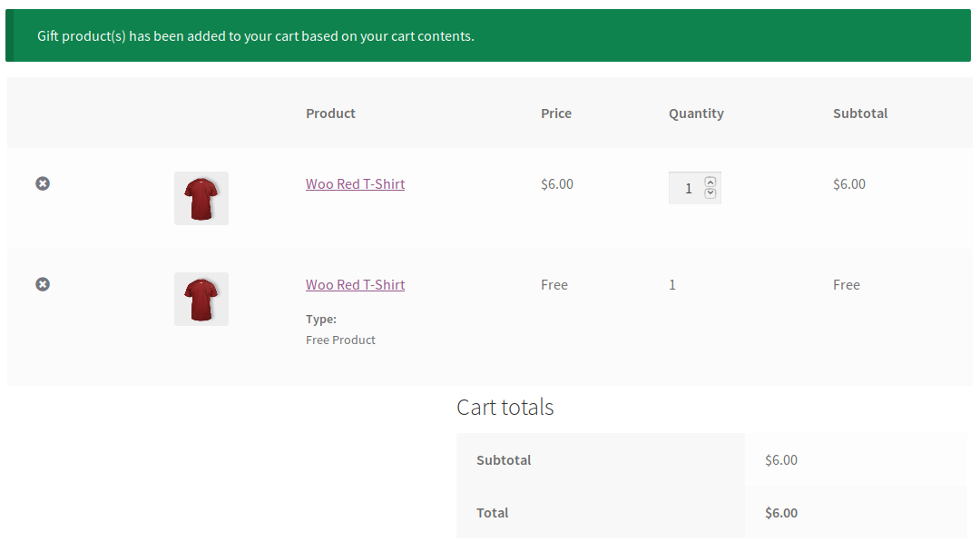Click the $6.00 price of first item

point(557,183)
